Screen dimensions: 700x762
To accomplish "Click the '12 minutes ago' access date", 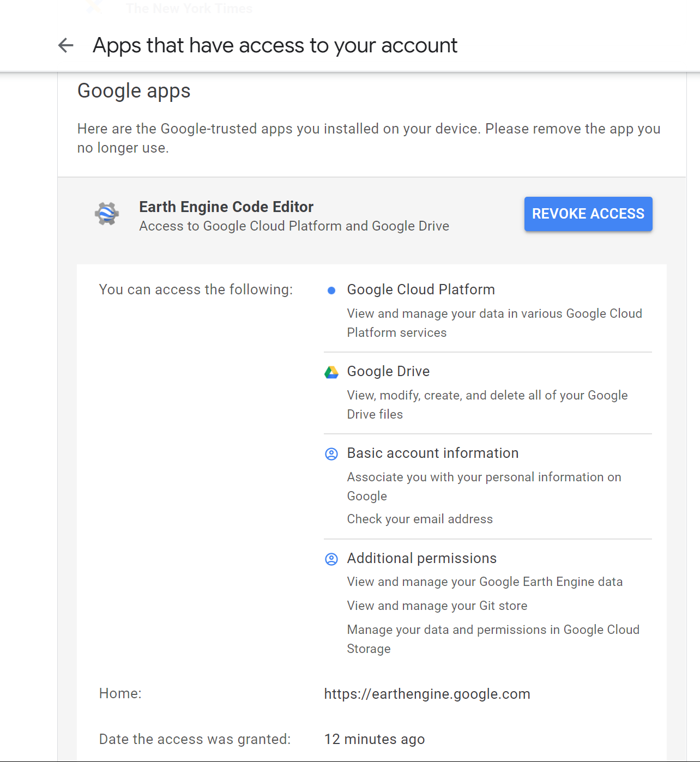I will [x=375, y=739].
